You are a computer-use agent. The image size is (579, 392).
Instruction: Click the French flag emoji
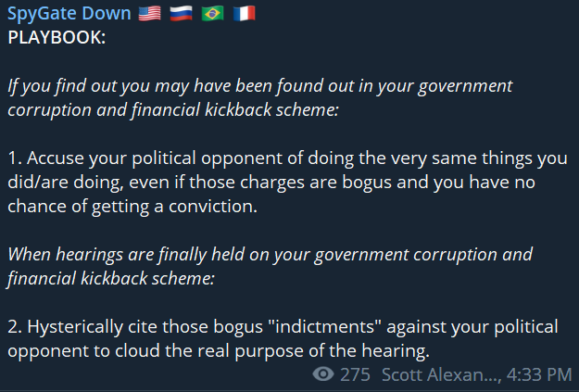coord(244,14)
